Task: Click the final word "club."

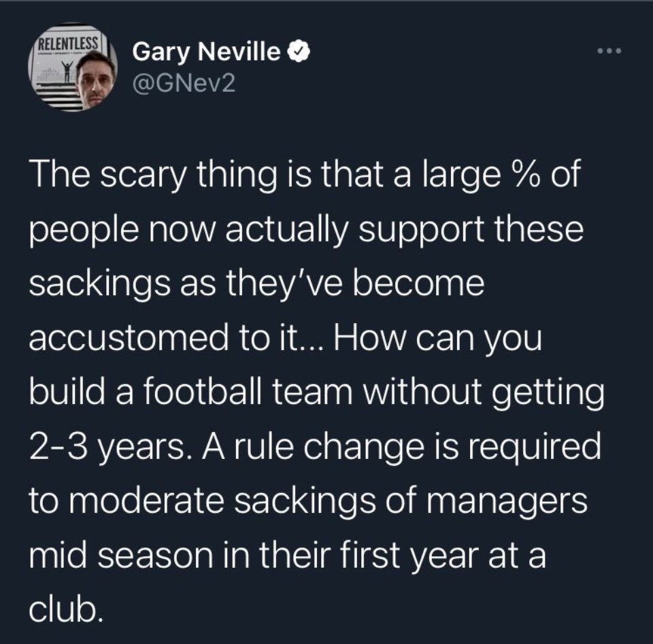Action: [x=66, y=608]
